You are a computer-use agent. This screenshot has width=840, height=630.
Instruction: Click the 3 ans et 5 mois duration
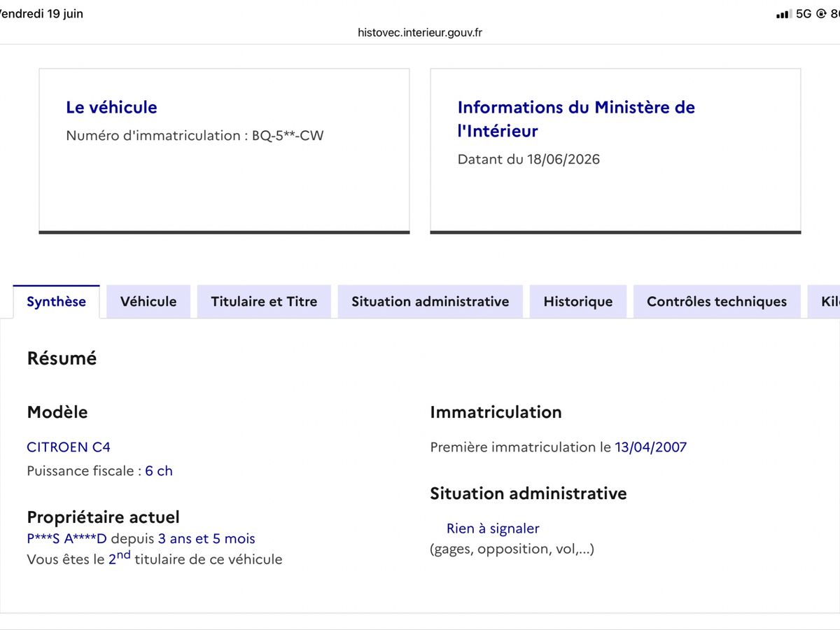pyautogui.click(x=206, y=538)
